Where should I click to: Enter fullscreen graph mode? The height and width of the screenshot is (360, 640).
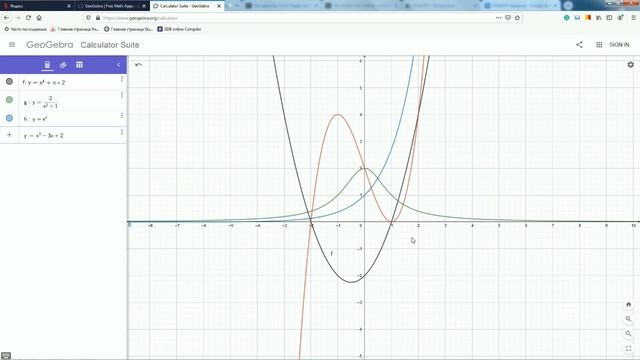click(629, 348)
